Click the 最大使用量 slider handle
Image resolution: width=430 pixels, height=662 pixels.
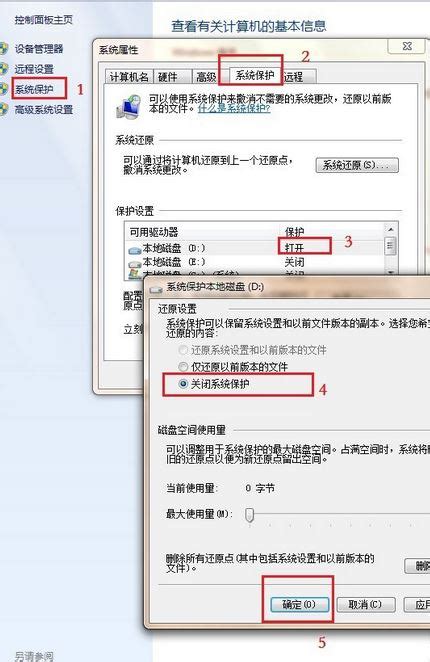250,515
